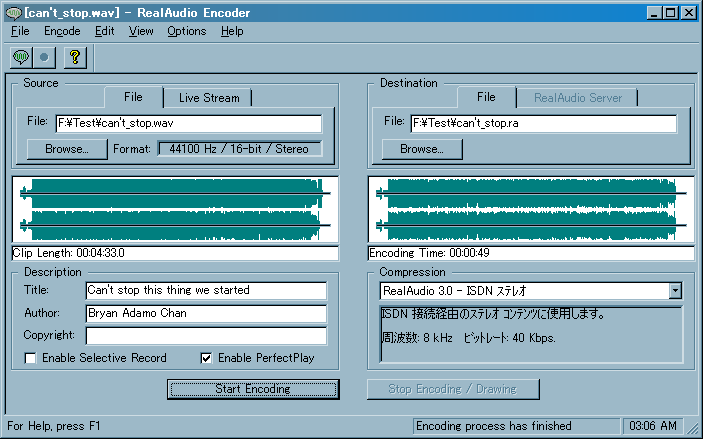Click the RealAudio encode toolbar icon

coord(21,57)
